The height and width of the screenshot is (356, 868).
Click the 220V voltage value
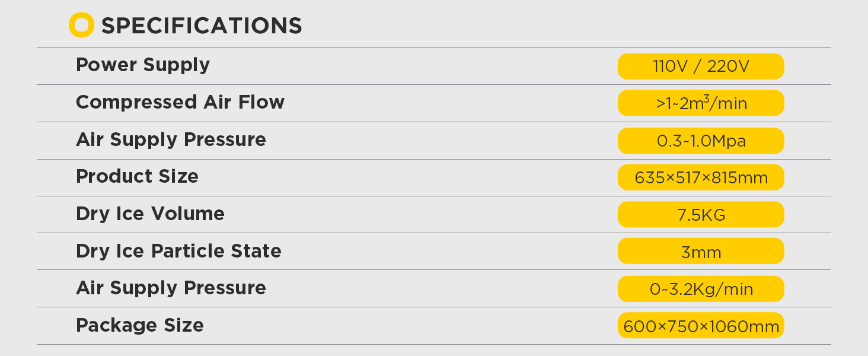tap(729, 66)
